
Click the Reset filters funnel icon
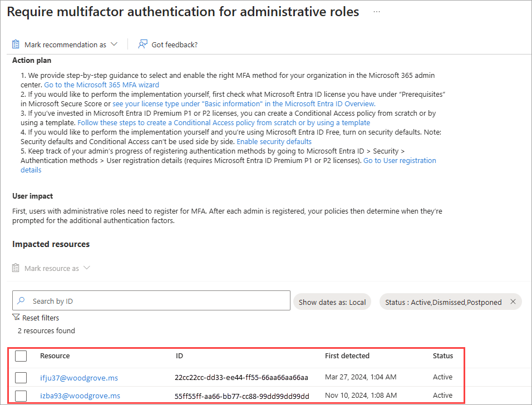16,318
